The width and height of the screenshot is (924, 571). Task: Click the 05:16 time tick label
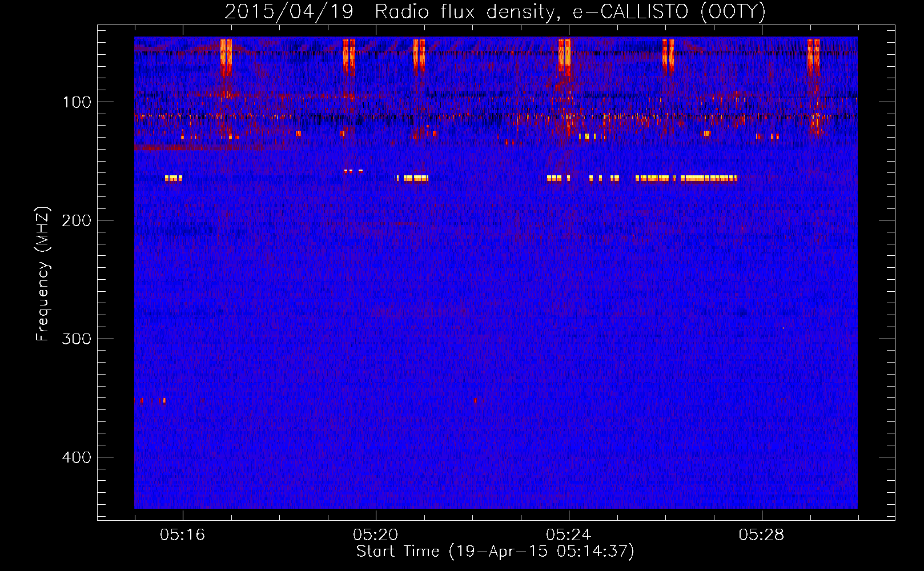(182, 535)
